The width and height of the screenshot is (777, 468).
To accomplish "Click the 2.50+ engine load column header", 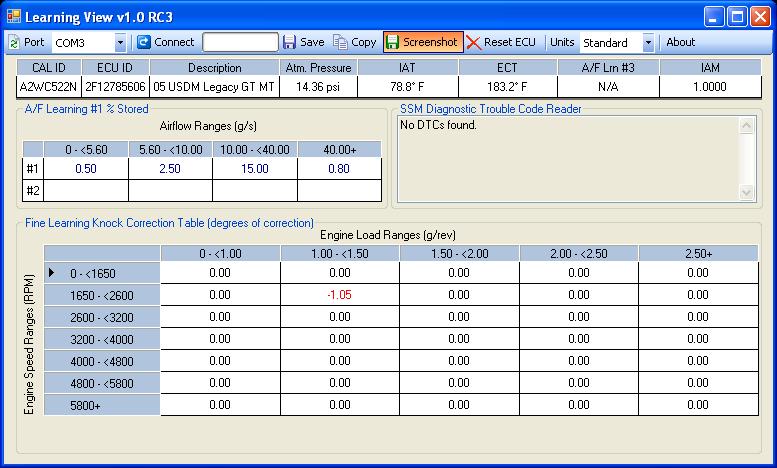I will point(698,253).
